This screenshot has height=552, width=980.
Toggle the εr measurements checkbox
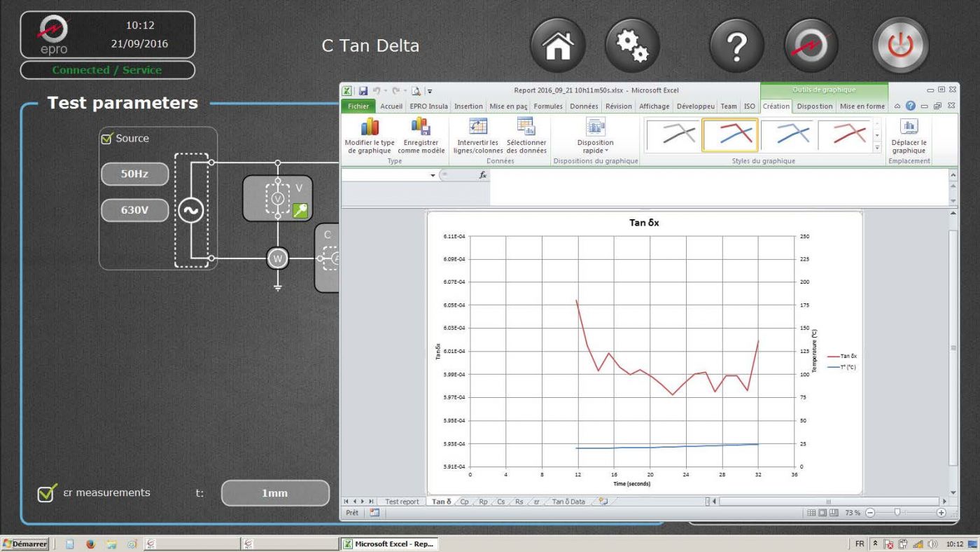(47, 493)
